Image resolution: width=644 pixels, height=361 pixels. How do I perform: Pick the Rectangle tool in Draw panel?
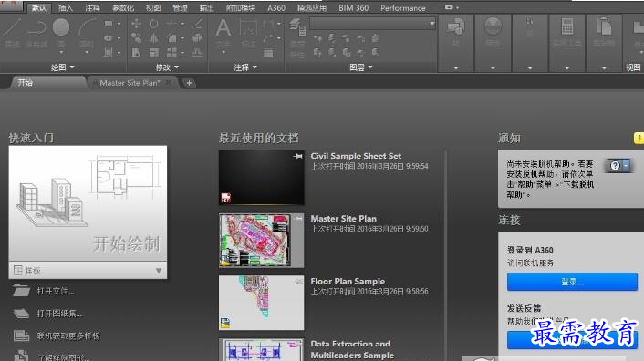(109, 24)
